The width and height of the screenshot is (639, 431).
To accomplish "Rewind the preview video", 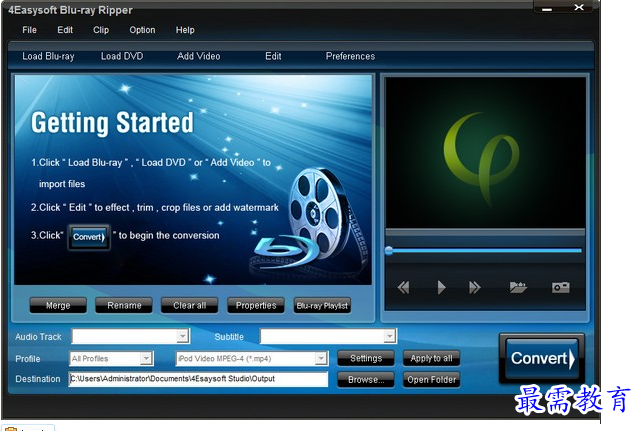I will coord(403,288).
